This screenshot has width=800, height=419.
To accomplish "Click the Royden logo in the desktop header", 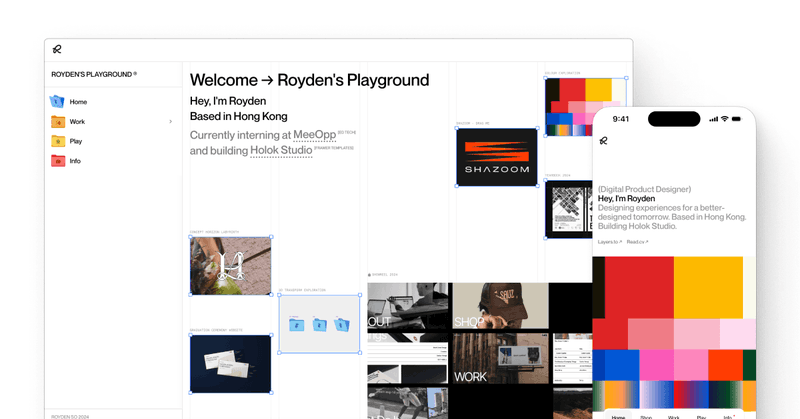I will 57,49.
